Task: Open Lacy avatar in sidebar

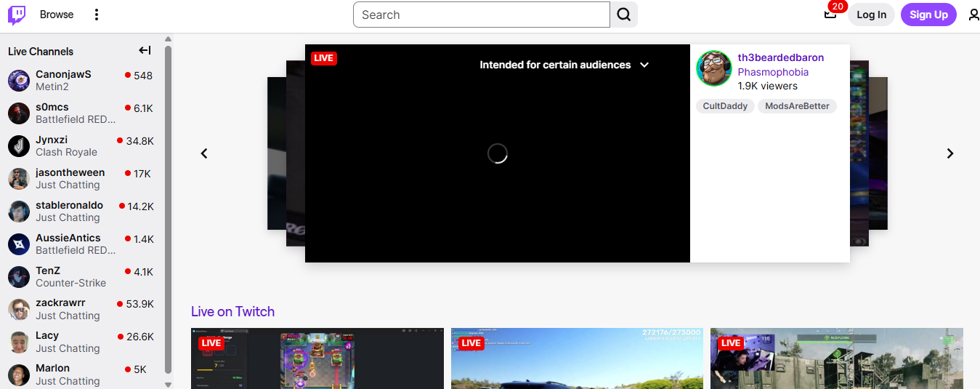Action: (x=19, y=342)
